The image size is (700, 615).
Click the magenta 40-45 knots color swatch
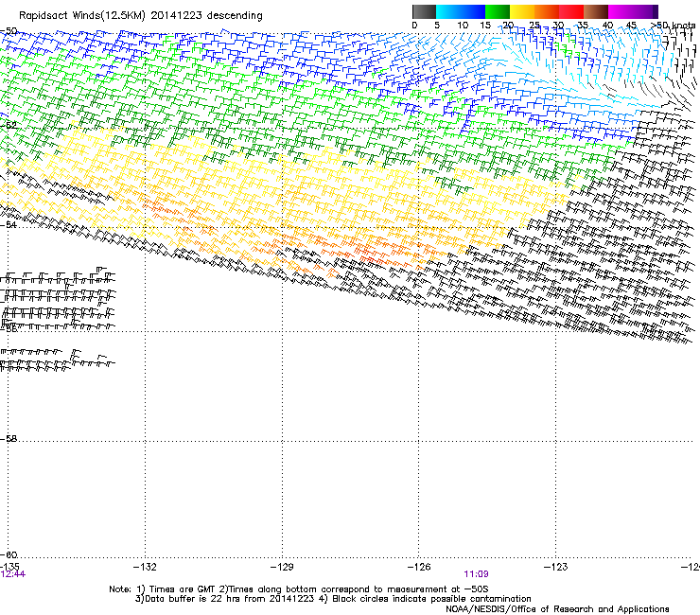pyautogui.click(x=621, y=11)
